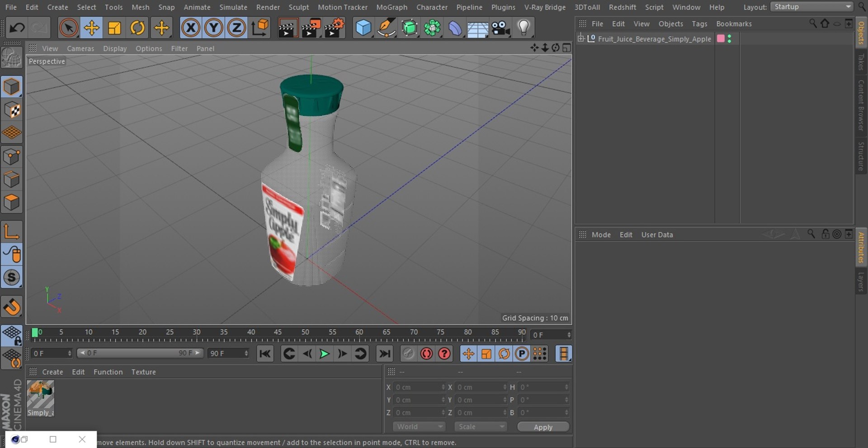Switch to Edges mode

coord(12,179)
